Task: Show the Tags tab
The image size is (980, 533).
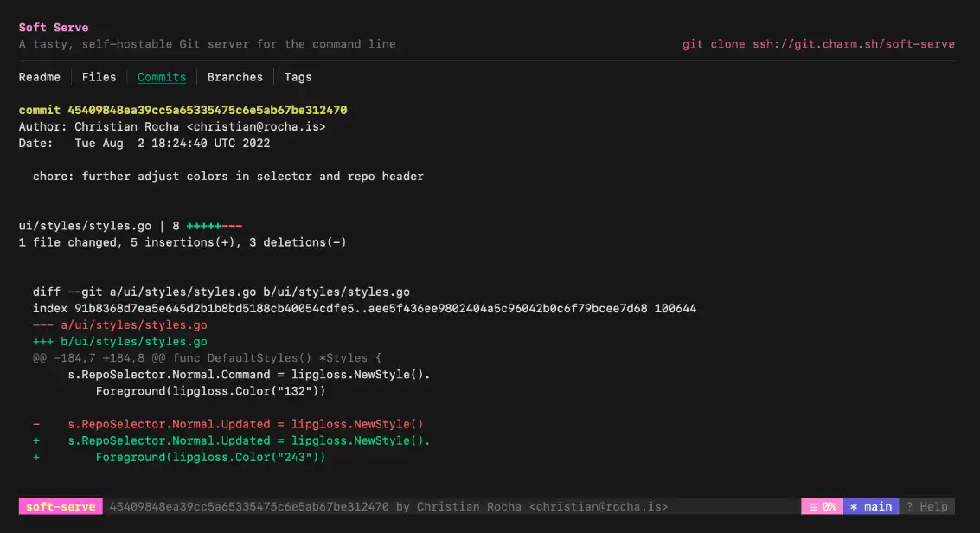Action: point(298,77)
